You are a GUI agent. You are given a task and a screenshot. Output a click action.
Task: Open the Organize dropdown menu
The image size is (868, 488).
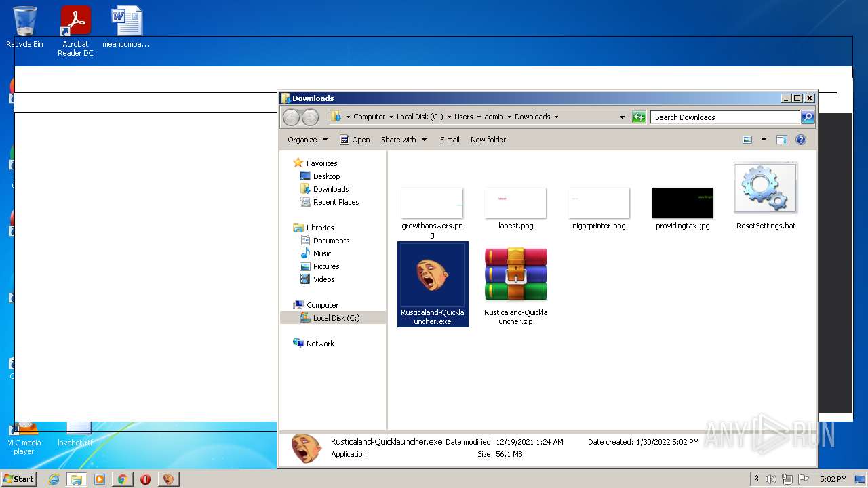(x=307, y=140)
